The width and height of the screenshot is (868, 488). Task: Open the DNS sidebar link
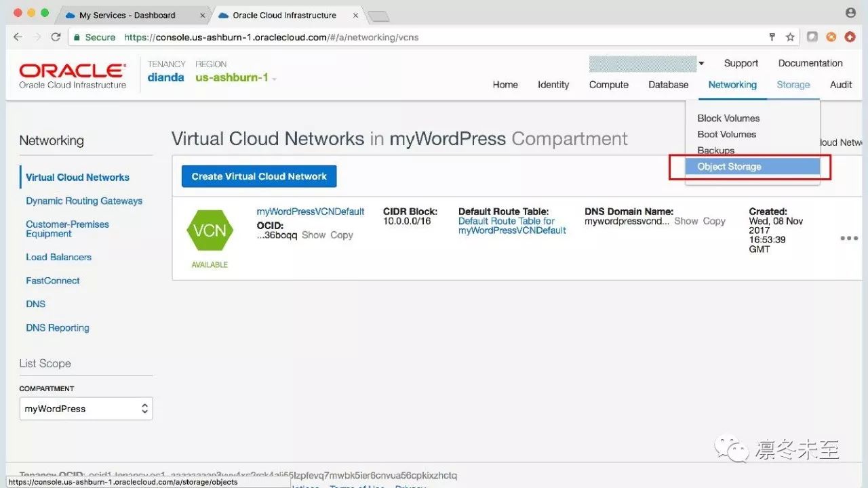36,304
